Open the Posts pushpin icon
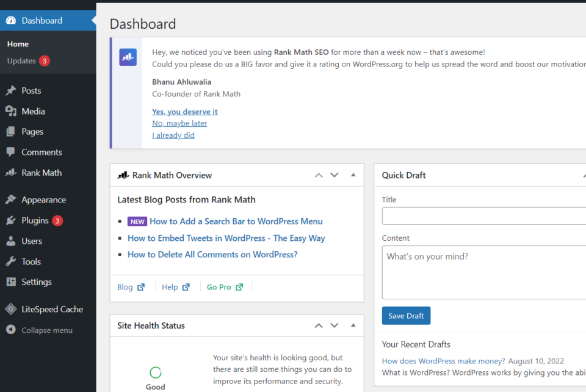 11,90
